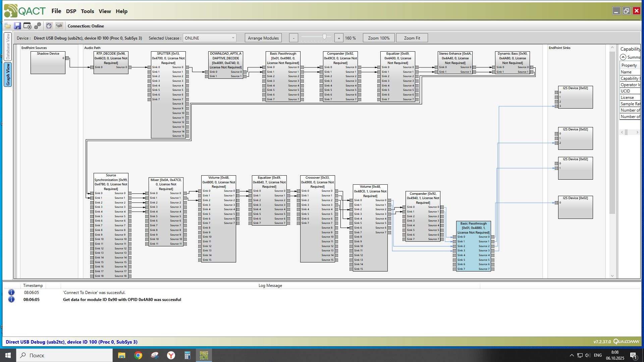The image size is (644, 362).
Task: Toggle the eyeglasses view toolbar button
Action: tap(59, 26)
